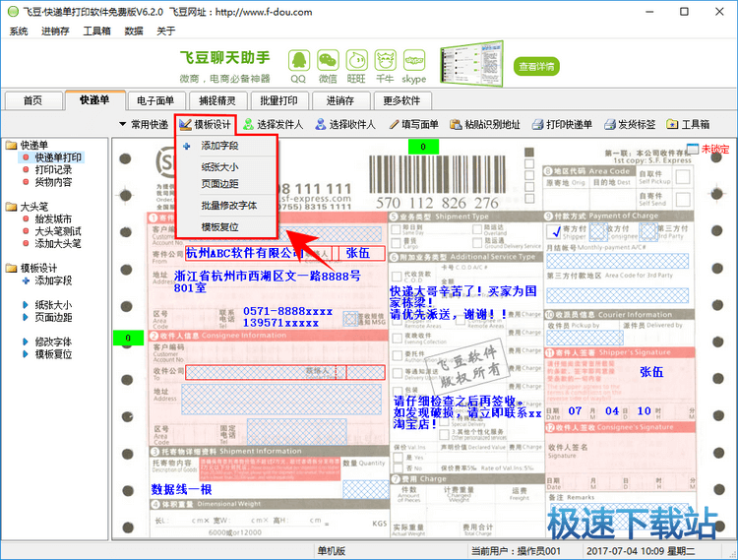Click the left green offset marker 0
This screenshot has width=738, height=560.
[x=128, y=338]
